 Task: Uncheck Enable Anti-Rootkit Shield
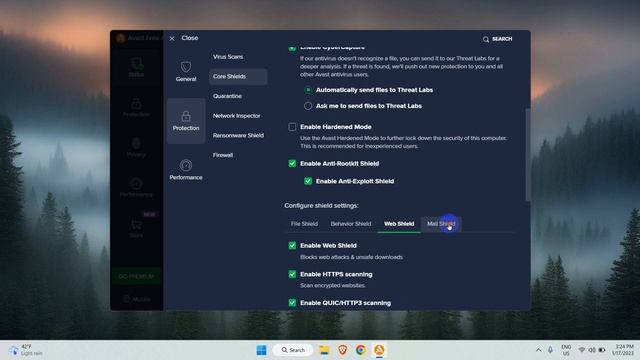click(292, 164)
